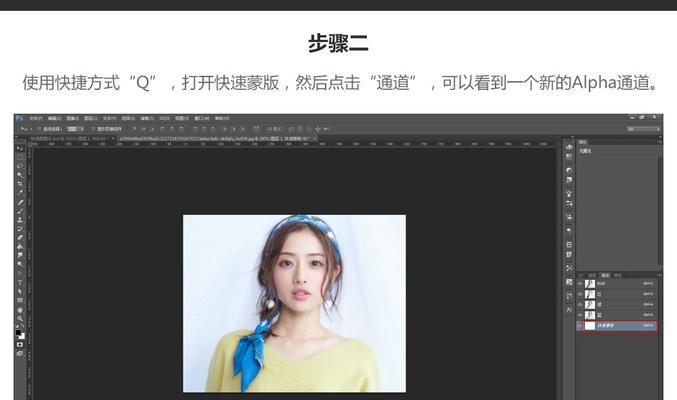Image resolution: width=677 pixels, height=400 pixels.
Task: Select the Rectangle shape tool
Action: [x=20, y=300]
